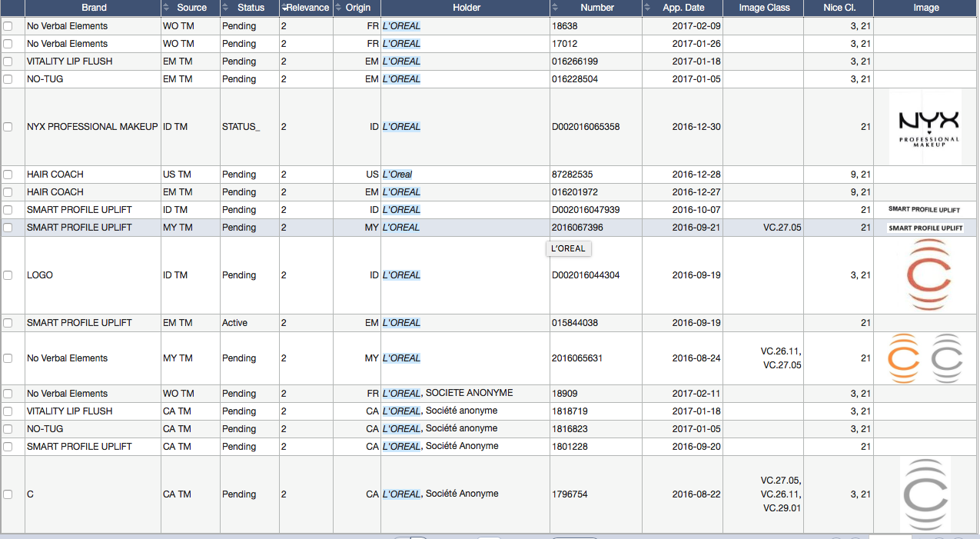The image size is (980, 539).
Task: Open SMART PROFILE UPLIFT image in MY TM row
Action: coord(925,228)
